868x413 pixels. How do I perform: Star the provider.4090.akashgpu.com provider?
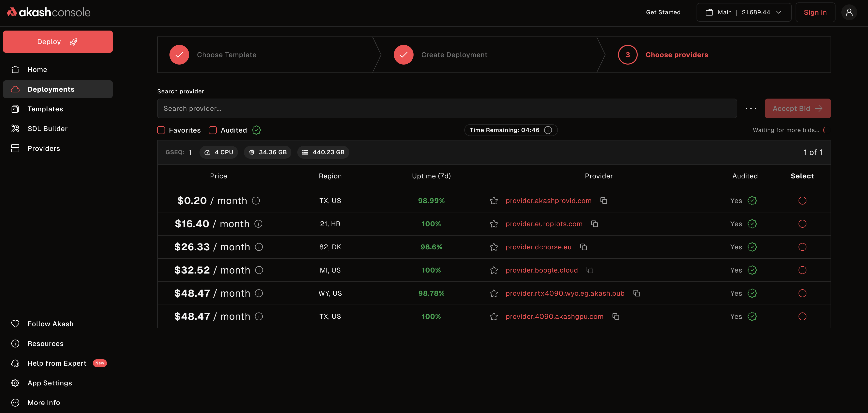click(x=494, y=317)
